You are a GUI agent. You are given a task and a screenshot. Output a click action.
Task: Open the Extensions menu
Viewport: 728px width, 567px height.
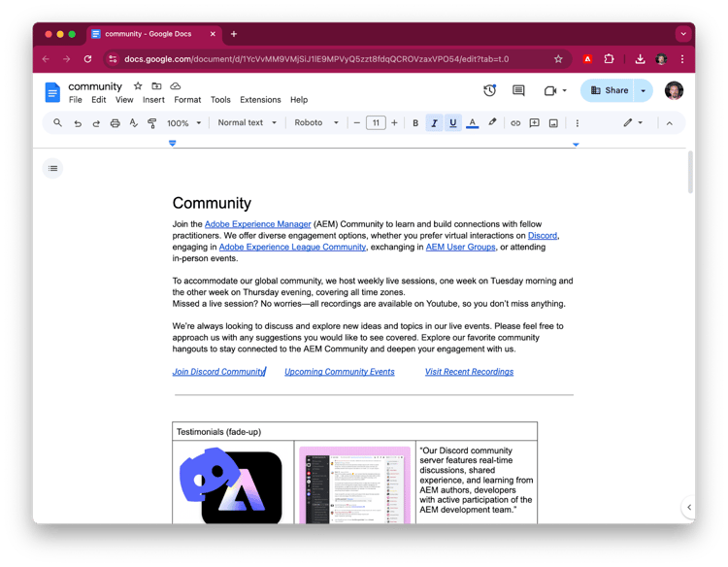pyautogui.click(x=260, y=100)
